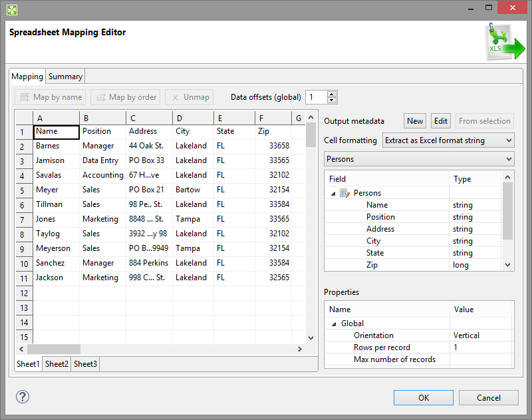Click the Unmap toolbar button
532x420 pixels.
190,97
